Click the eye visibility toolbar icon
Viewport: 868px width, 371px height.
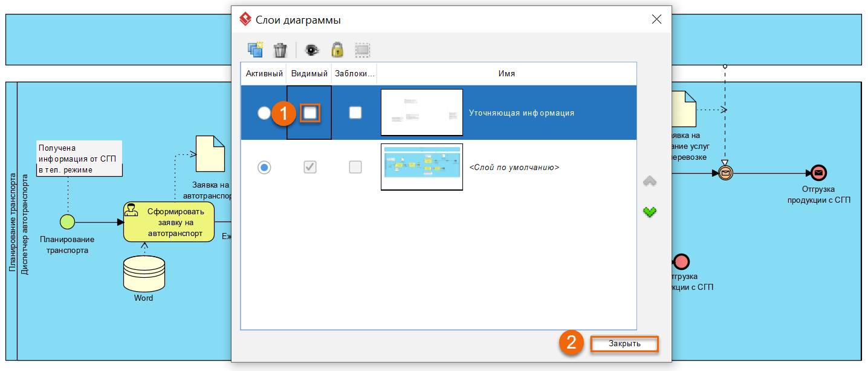tap(312, 50)
